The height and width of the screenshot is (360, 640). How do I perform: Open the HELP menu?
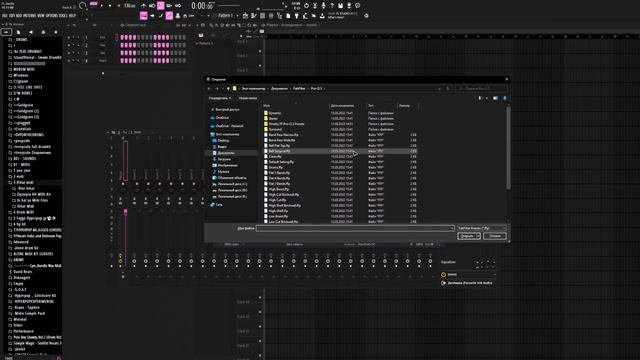73,16
